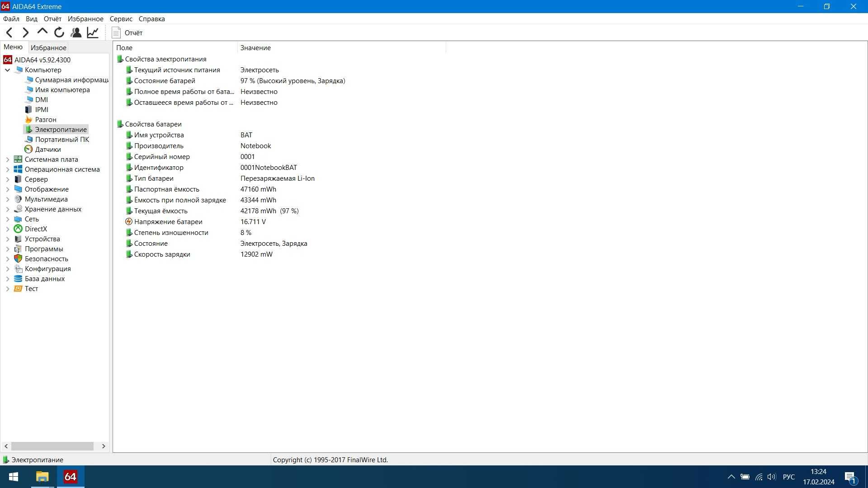Switch to the Избранное tab in the sidebar
This screenshot has height=488, width=868.
pos(48,48)
